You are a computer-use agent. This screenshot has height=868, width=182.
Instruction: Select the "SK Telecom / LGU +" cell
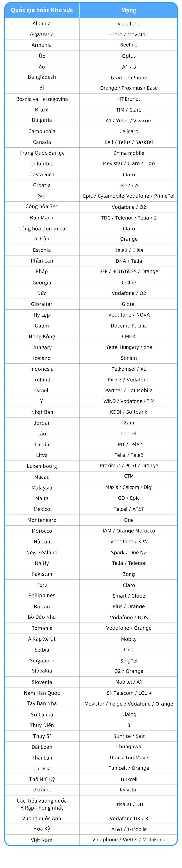[x=128, y=693]
